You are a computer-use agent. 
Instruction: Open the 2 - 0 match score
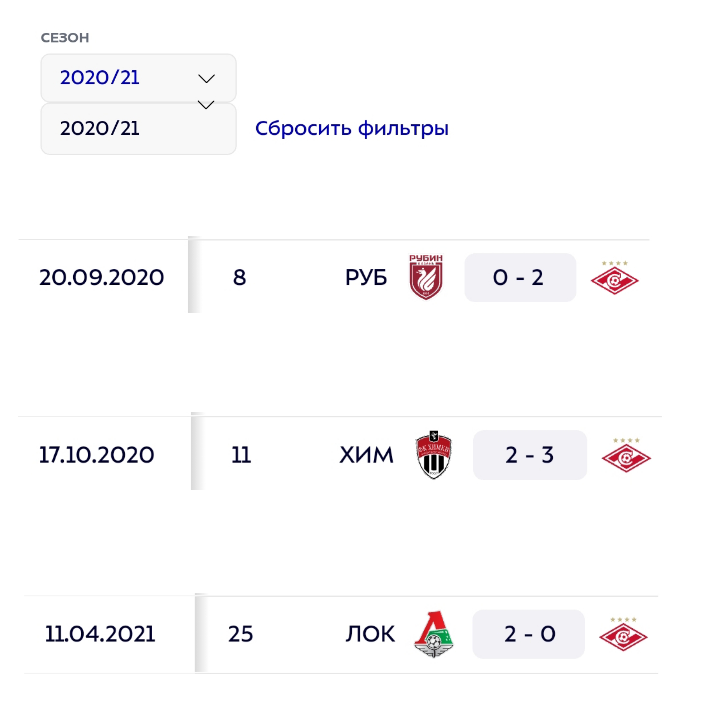click(528, 634)
